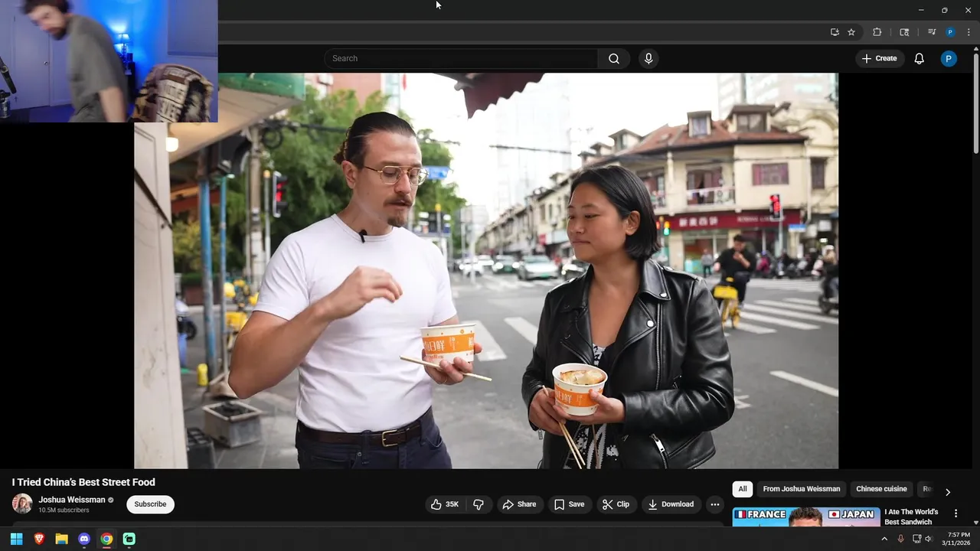The image size is (980, 551).
Task: Open Windows Start menu
Action: coord(16,539)
